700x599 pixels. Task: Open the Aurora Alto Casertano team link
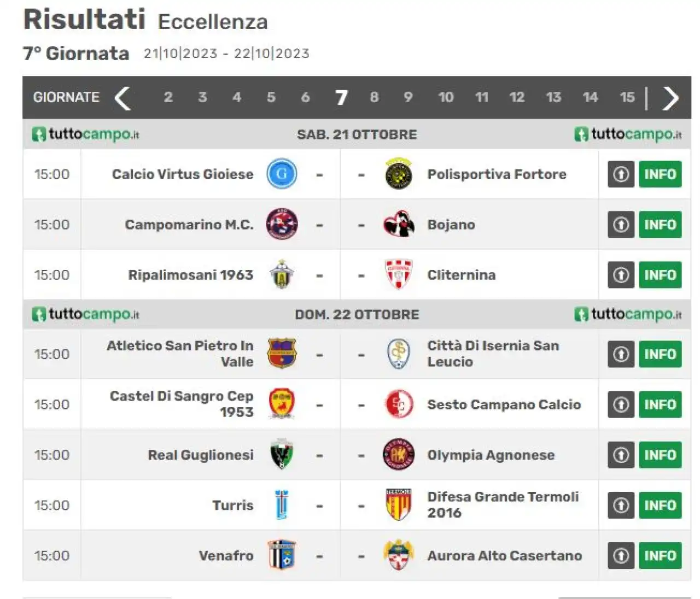(504, 555)
